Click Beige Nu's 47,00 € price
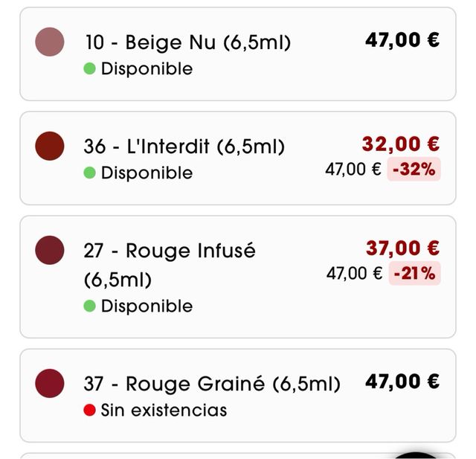 coord(402,40)
